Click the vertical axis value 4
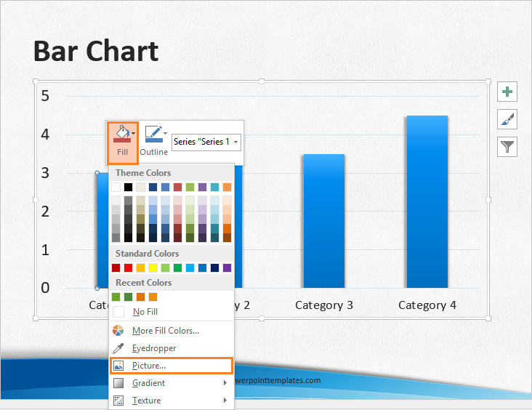This screenshot has height=410, width=532. 45,134
